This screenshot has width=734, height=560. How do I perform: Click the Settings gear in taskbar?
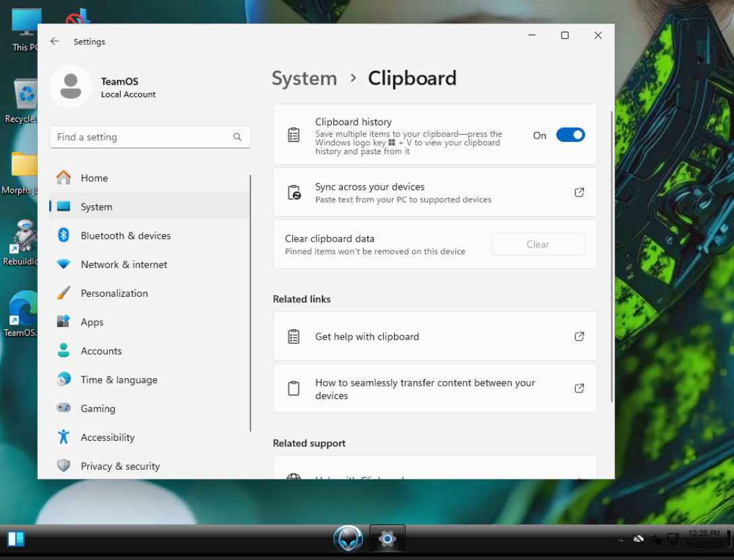387,539
